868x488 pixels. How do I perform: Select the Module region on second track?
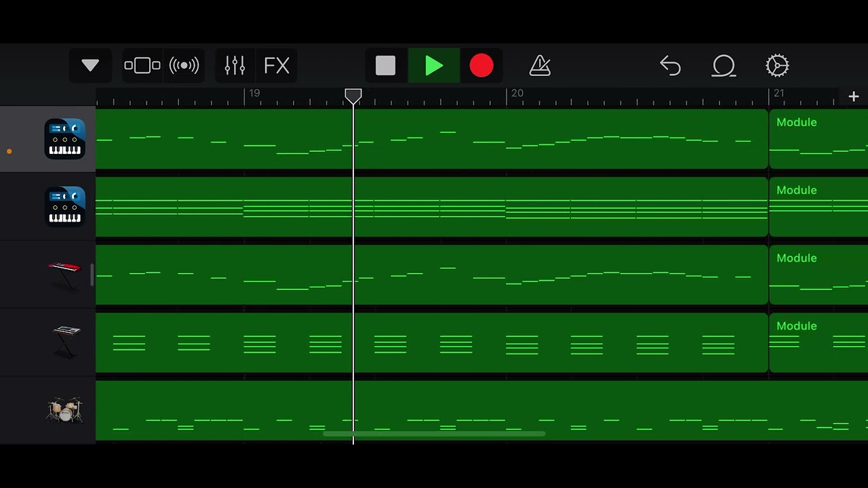(818, 207)
